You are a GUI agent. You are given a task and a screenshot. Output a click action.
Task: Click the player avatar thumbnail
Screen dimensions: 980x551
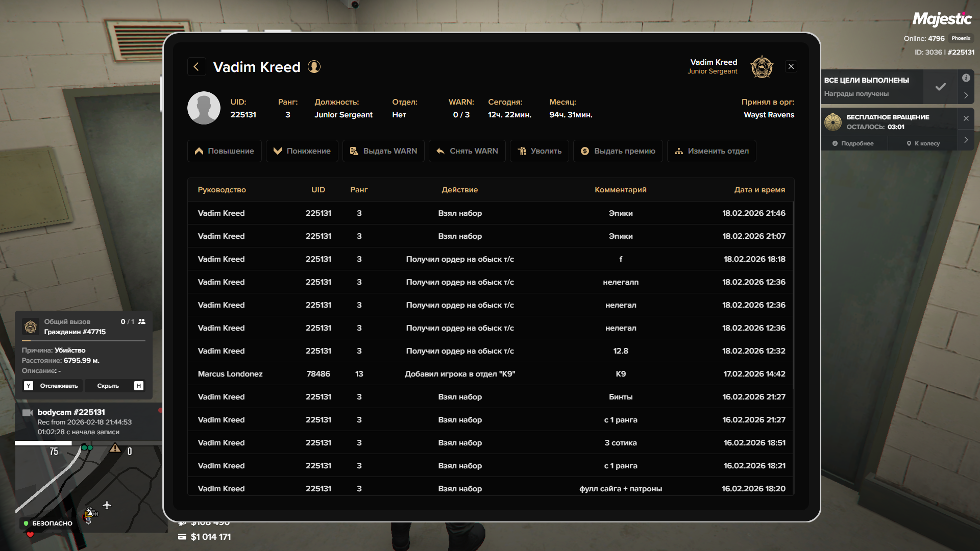tap(204, 108)
